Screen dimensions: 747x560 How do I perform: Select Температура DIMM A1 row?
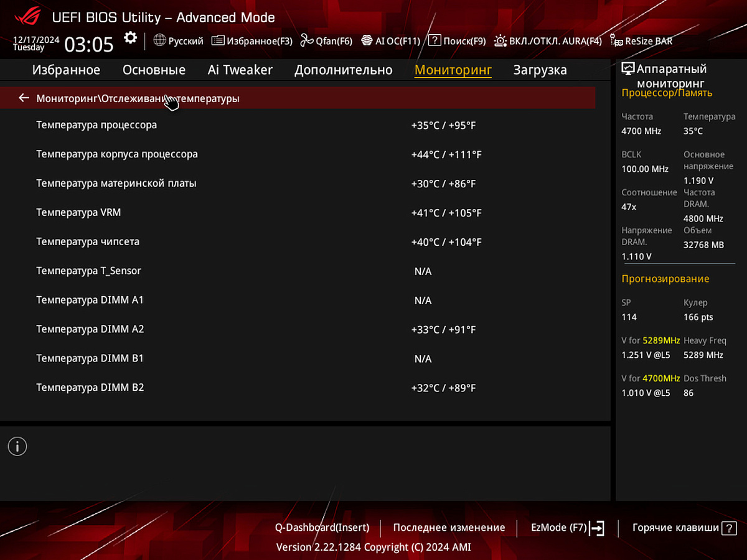click(x=298, y=301)
